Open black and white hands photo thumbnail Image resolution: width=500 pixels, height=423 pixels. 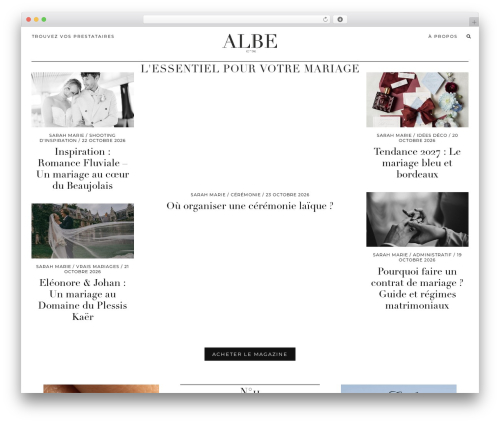coord(417,219)
